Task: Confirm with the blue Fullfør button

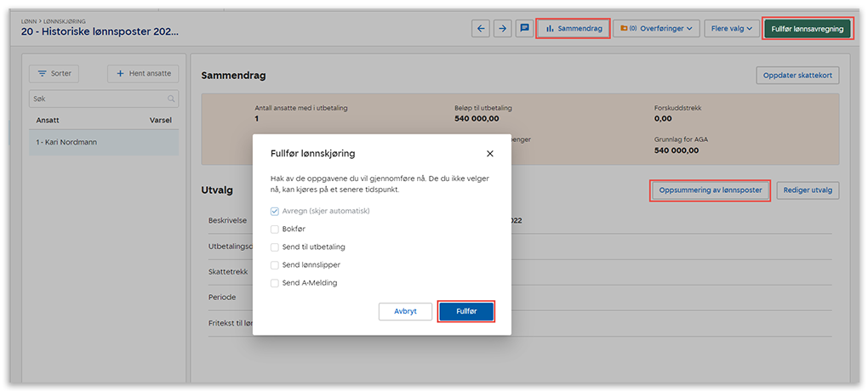Action: point(466,311)
